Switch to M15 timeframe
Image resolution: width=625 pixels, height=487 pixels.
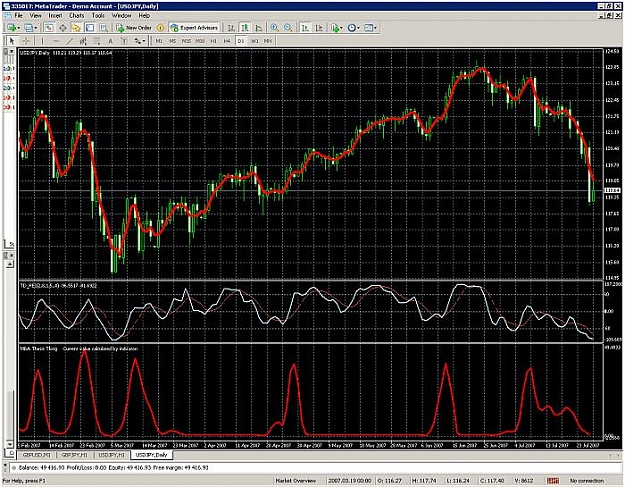(x=186, y=41)
